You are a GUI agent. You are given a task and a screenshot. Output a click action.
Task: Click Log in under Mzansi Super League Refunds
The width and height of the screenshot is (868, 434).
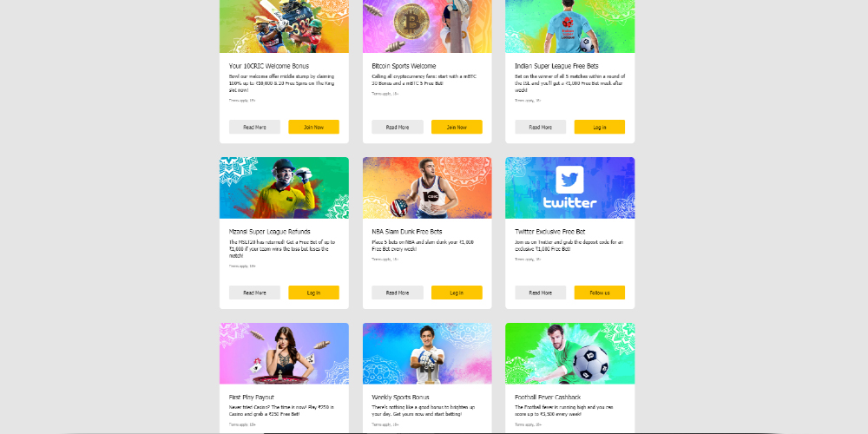pos(314,293)
